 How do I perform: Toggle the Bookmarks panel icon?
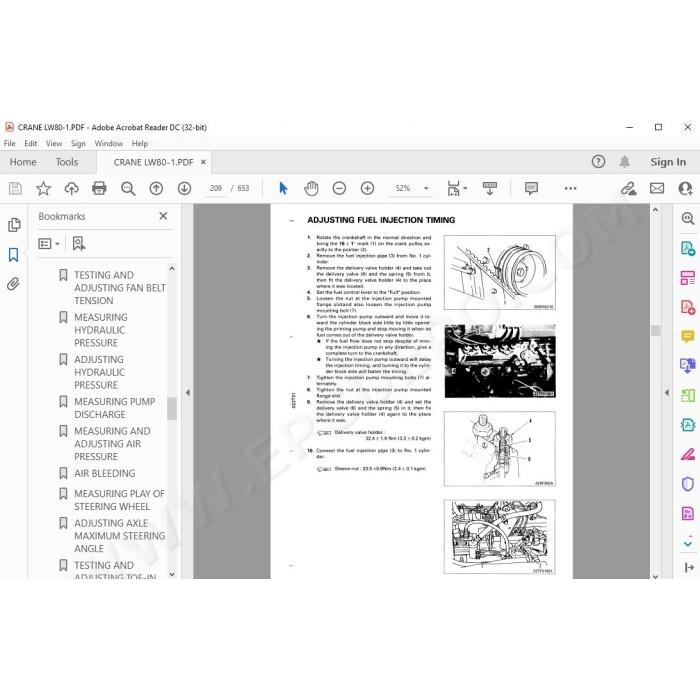coord(13,255)
